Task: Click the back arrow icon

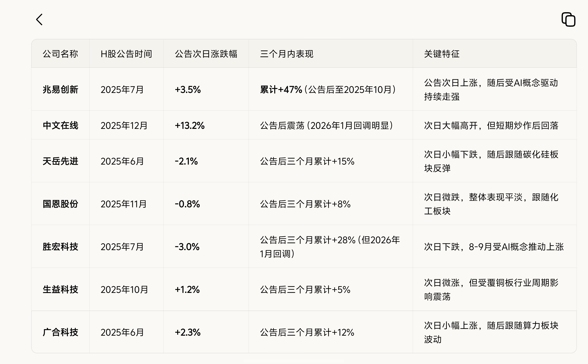Action: (x=40, y=19)
